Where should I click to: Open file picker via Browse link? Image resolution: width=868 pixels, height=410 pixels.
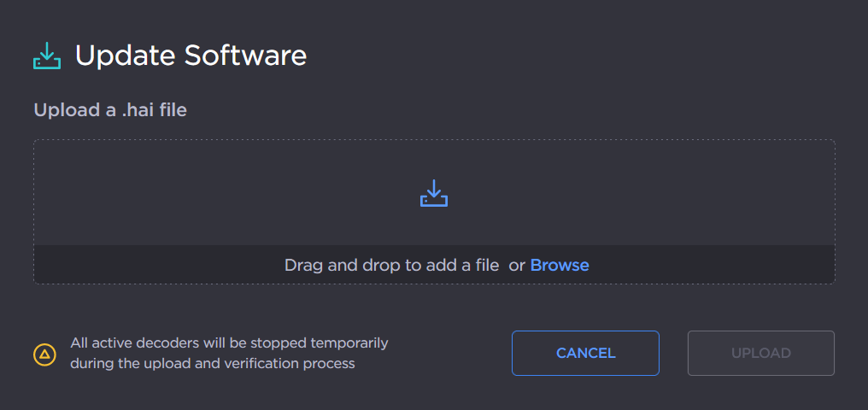point(560,265)
